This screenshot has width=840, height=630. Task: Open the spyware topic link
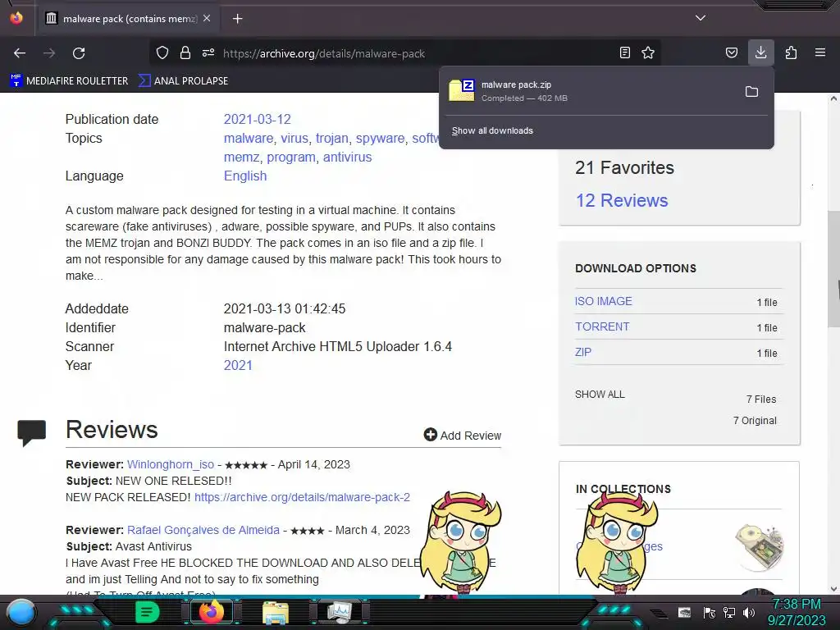click(x=381, y=138)
